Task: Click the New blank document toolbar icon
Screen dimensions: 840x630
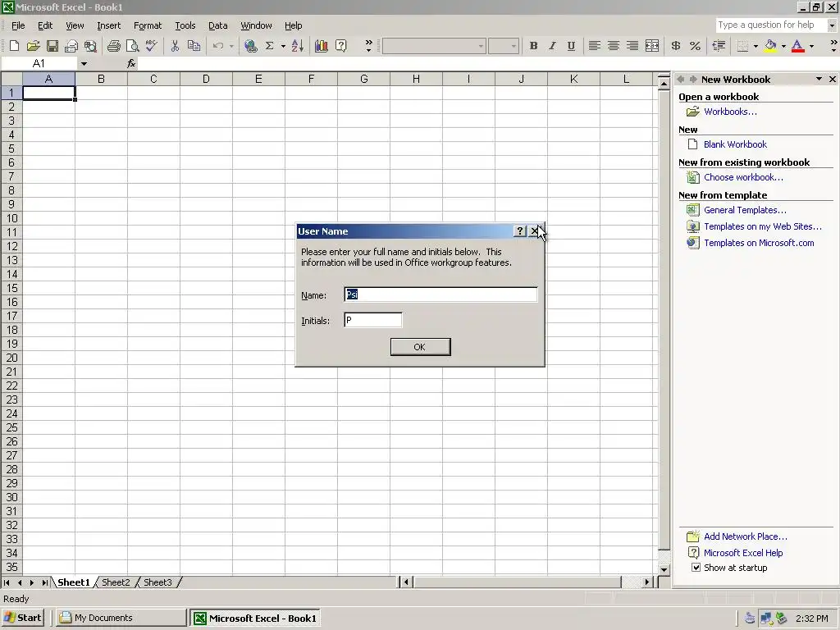Action: [15, 46]
